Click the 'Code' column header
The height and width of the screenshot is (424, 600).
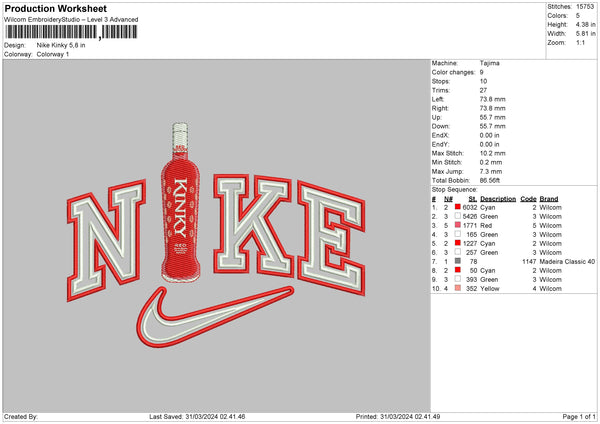point(528,199)
